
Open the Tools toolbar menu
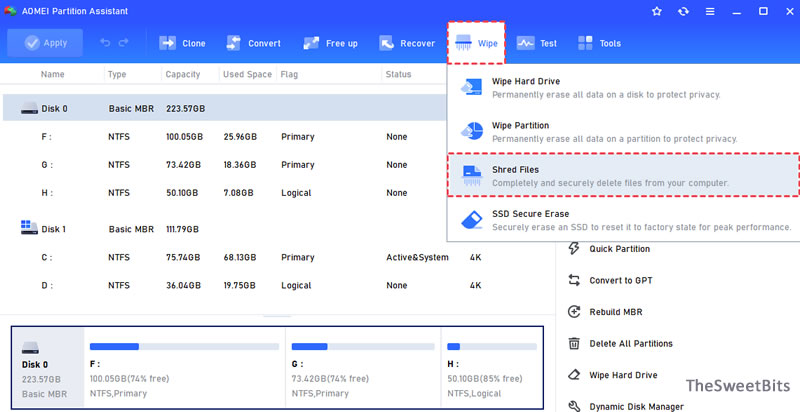tap(599, 43)
